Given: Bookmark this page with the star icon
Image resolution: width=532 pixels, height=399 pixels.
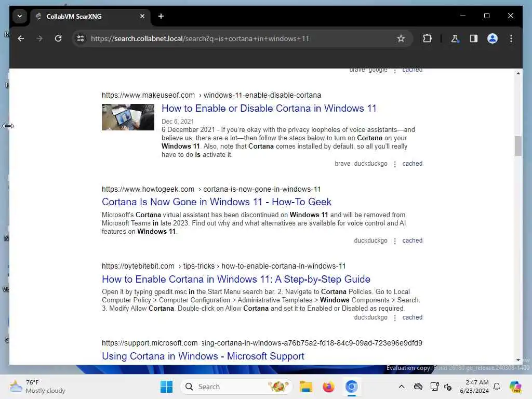Looking at the screenshot, I should (401, 38).
